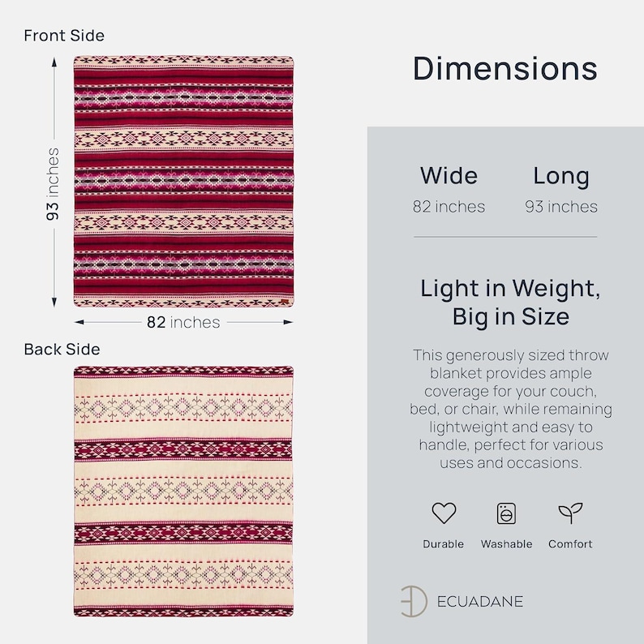Click the brown tag on front blanket corner

pyautogui.click(x=284, y=303)
